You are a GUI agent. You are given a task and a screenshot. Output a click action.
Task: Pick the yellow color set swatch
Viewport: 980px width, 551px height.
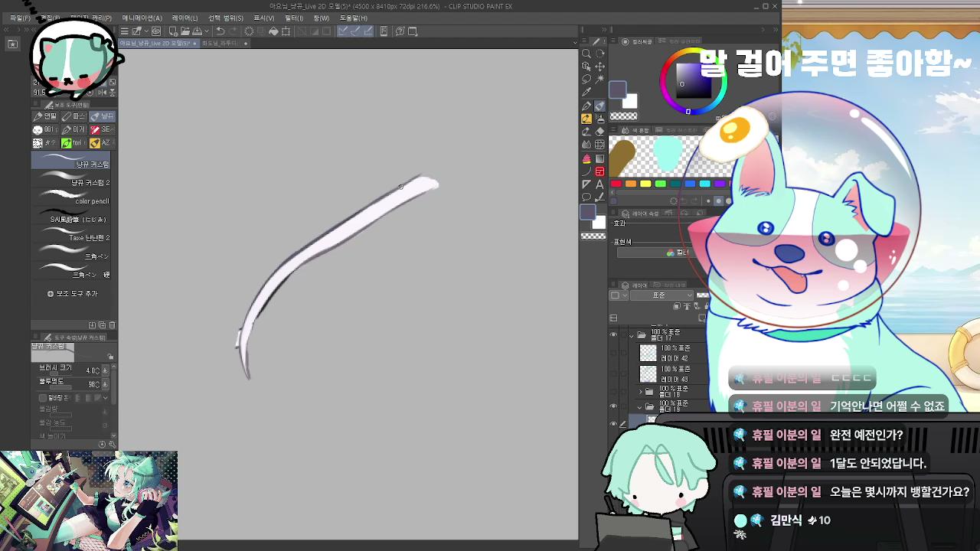(645, 184)
